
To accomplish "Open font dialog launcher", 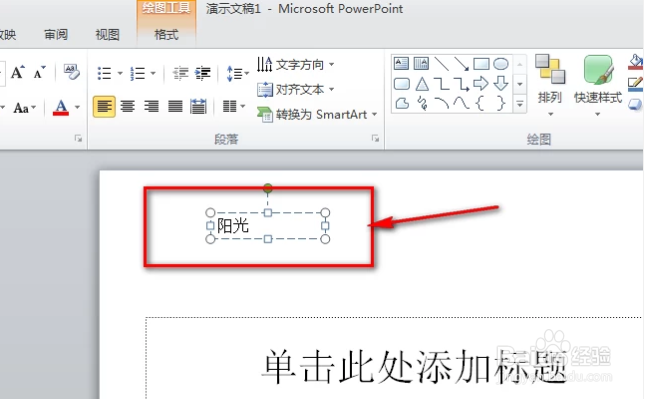I will pyautogui.click(x=78, y=139).
